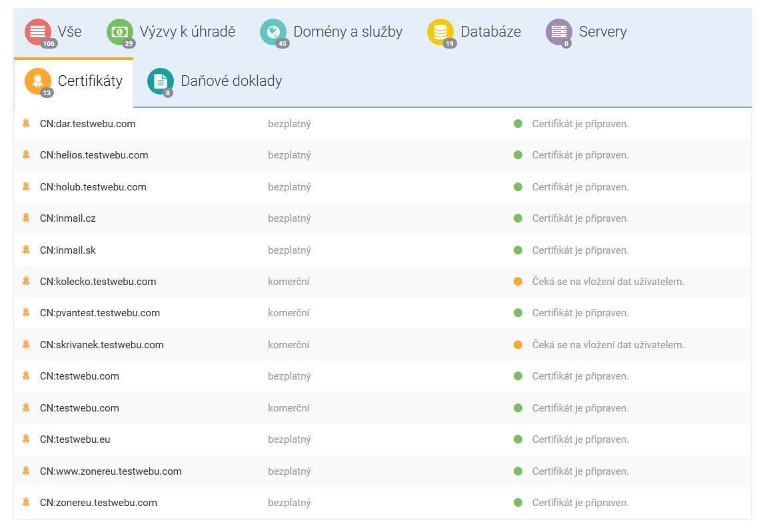Viewport: 763px width, 532px height.
Task: Click the Daňové doklady document icon
Action: 161,81
